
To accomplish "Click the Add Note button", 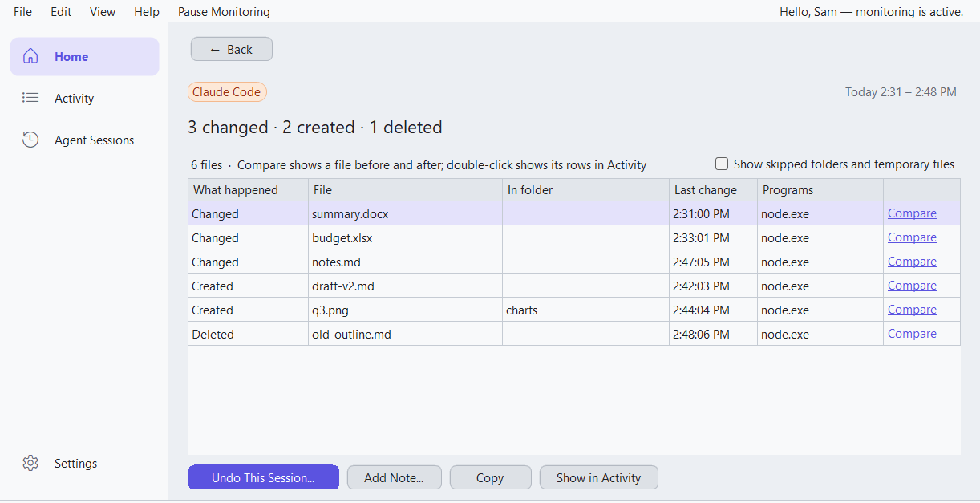I will [393, 477].
